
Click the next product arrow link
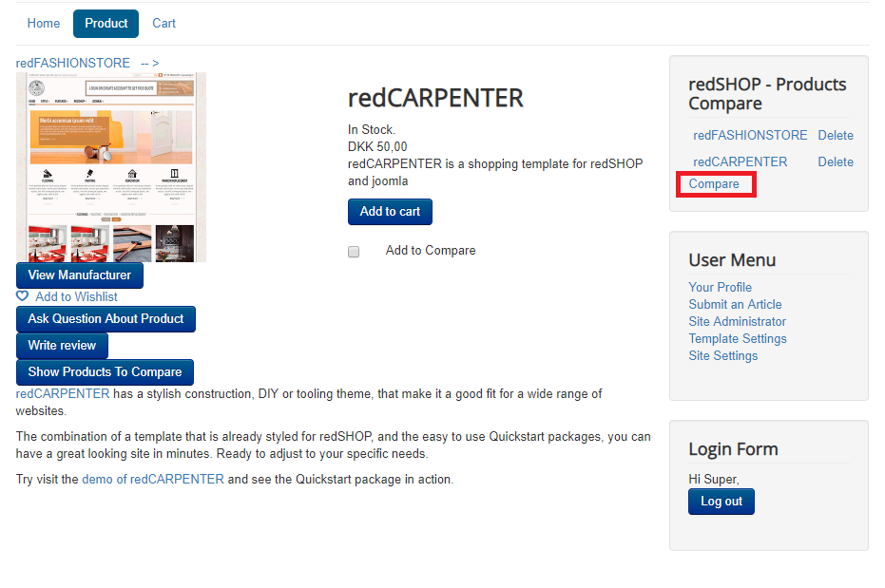(x=150, y=63)
